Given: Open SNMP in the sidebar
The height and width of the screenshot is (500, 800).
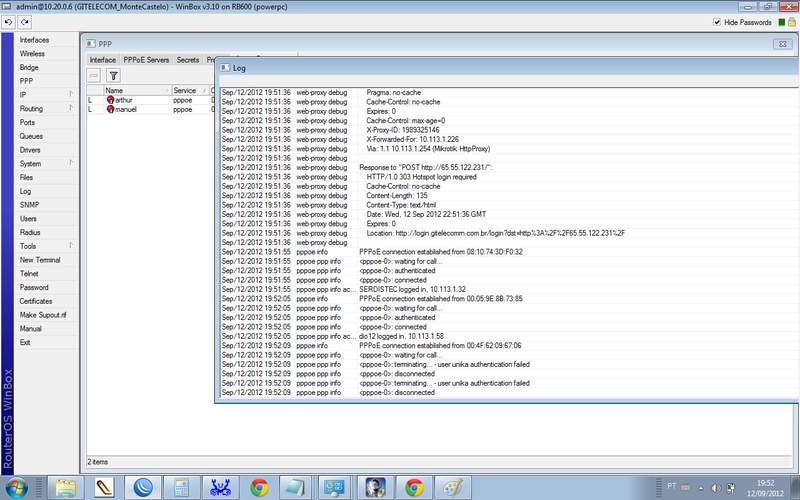Looking at the screenshot, I should click(x=29, y=205).
